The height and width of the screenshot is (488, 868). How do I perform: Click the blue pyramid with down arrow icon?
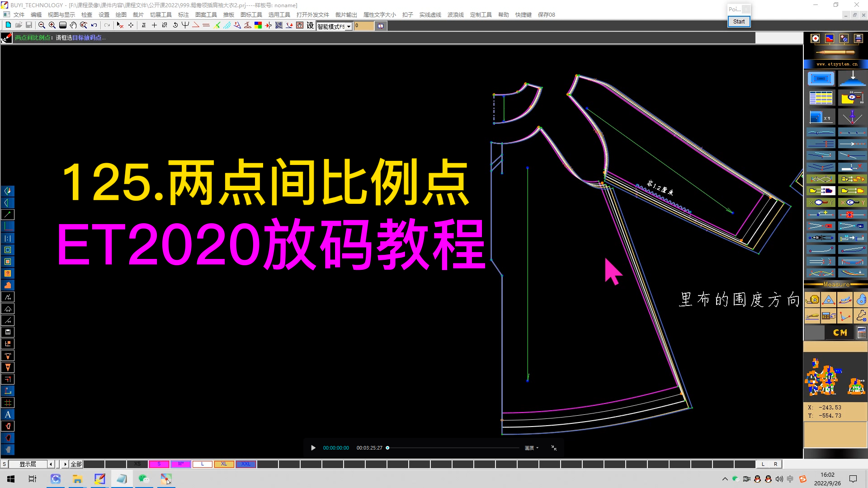click(852, 79)
